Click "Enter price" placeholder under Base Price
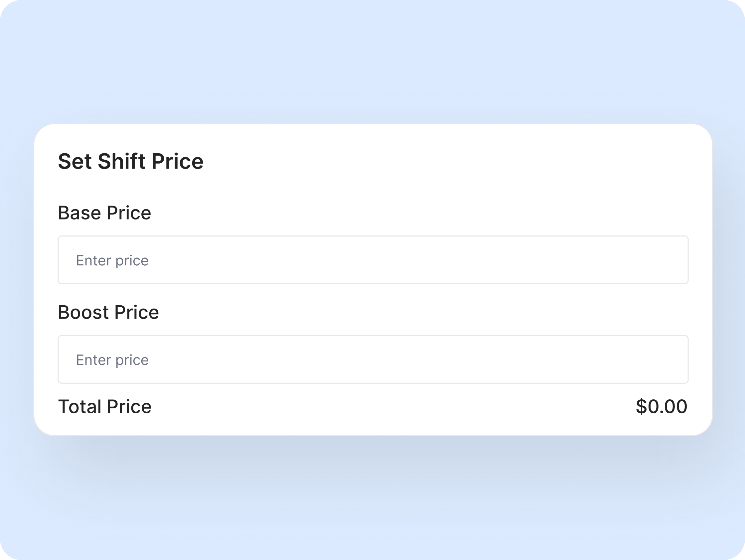Screen dimensions: 745x560 (112, 260)
